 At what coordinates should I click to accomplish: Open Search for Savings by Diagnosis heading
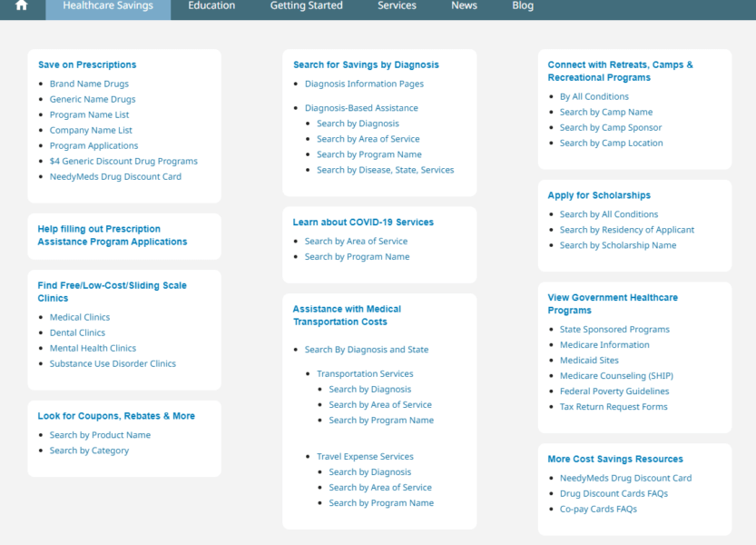pos(366,64)
